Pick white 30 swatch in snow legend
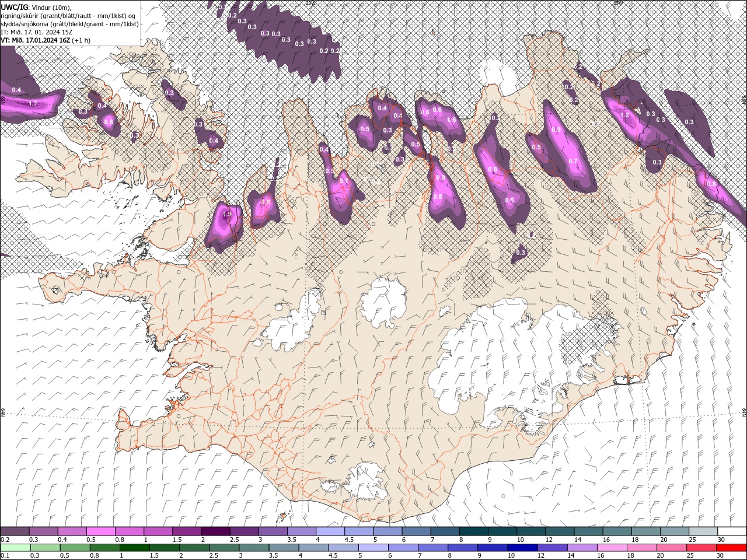 732,531
